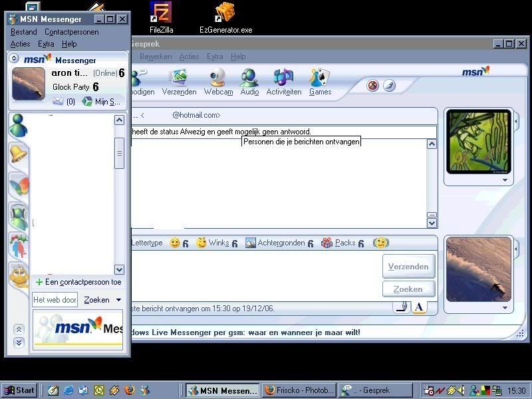Viewport: 532px width, 399px height.
Task: Click contact's green display picture
Action: click(479, 142)
